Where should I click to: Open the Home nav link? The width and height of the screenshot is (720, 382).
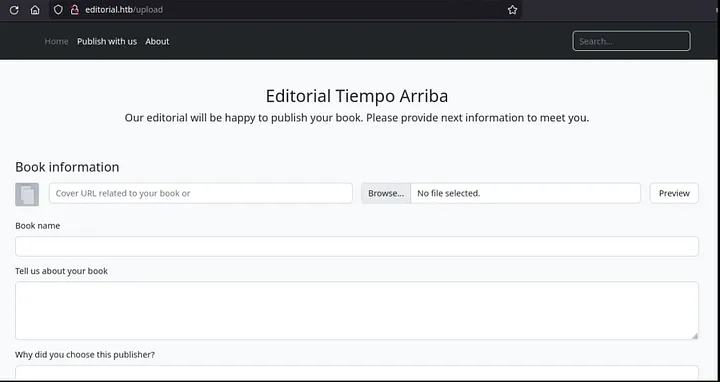56,41
